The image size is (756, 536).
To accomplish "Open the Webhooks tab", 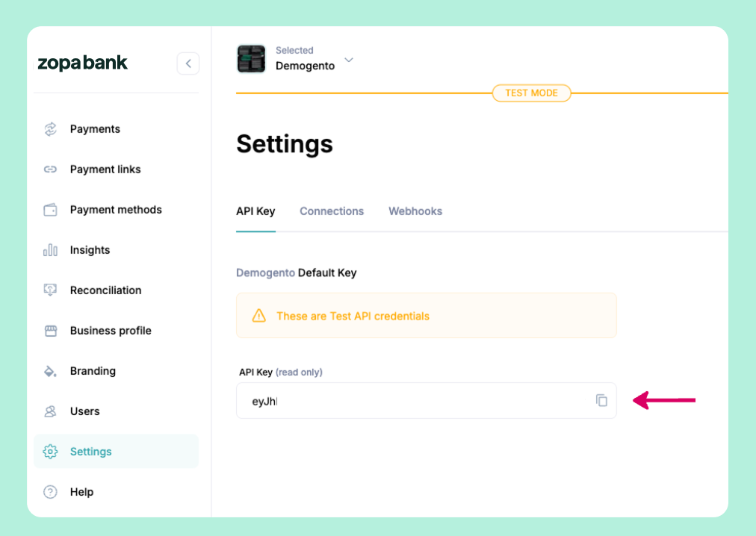I will (x=415, y=211).
